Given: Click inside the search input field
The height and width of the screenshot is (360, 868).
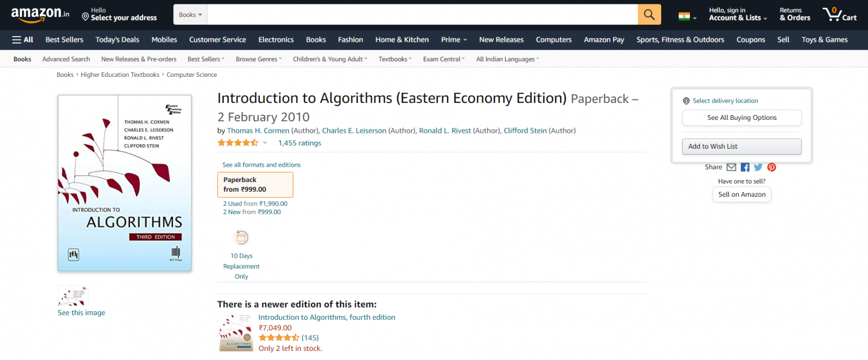Looking at the screenshot, I should pos(422,15).
